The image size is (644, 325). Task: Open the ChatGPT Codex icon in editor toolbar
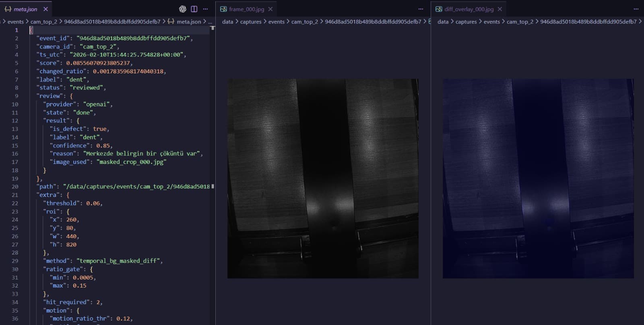[182, 9]
